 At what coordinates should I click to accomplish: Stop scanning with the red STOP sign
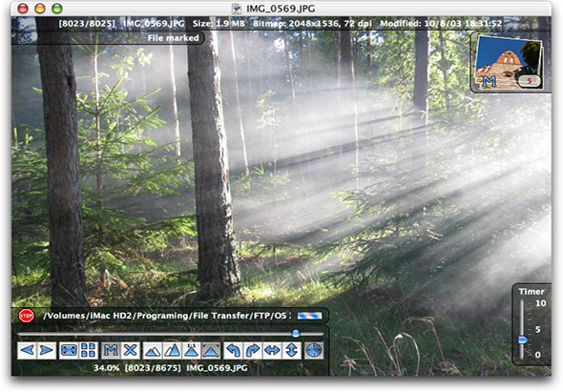26,316
